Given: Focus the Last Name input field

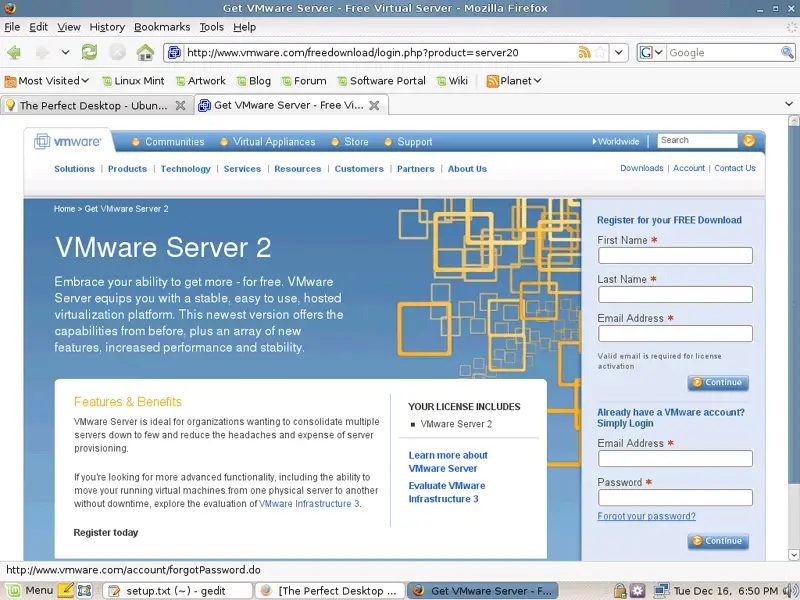Looking at the screenshot, I should 675,294.
